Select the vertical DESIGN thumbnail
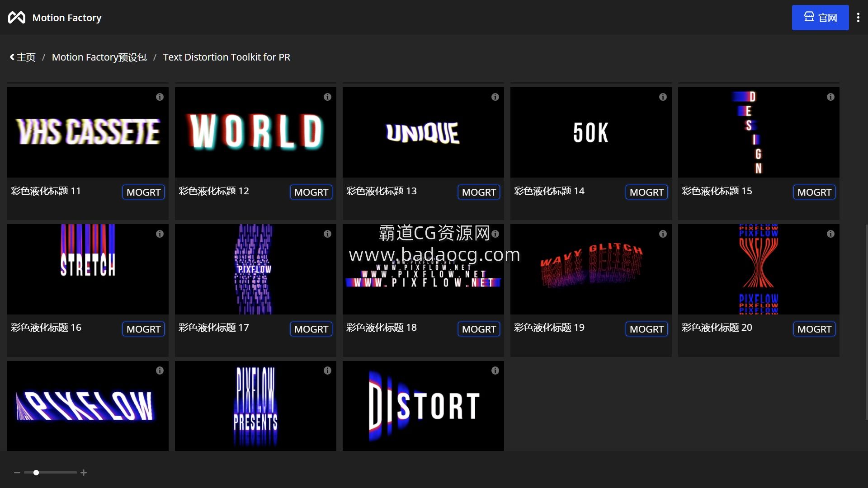The image size is (868, 488). point(759,132)
